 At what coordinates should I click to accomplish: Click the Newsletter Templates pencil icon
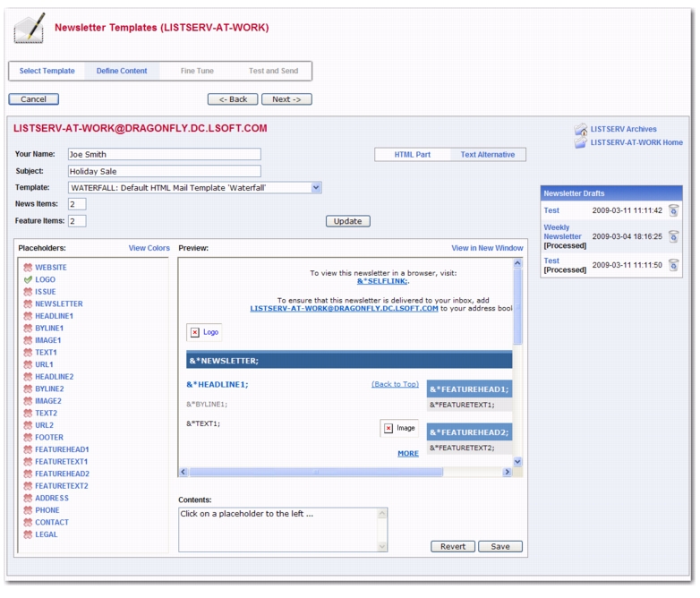pyautogui.click(x=29, y=29)
